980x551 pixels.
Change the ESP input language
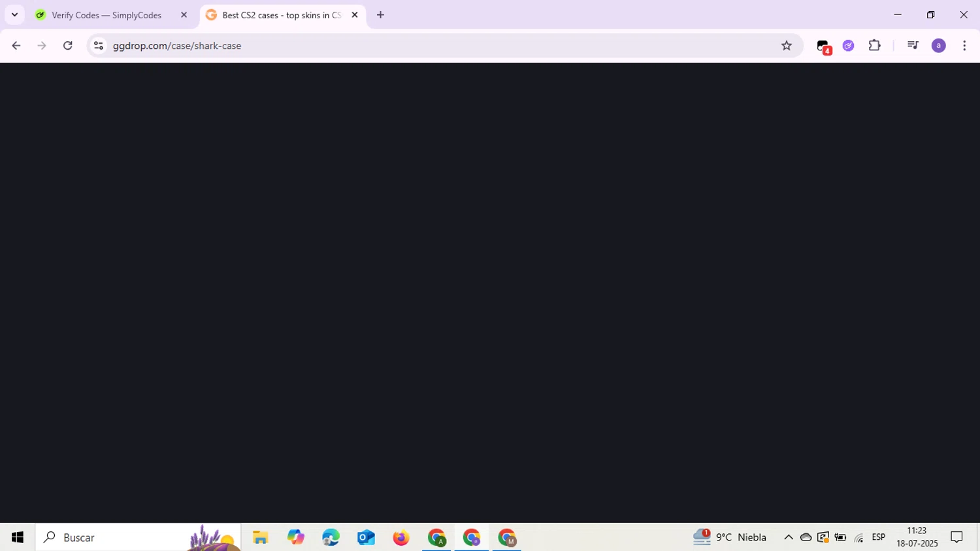(x=879, y=537)
